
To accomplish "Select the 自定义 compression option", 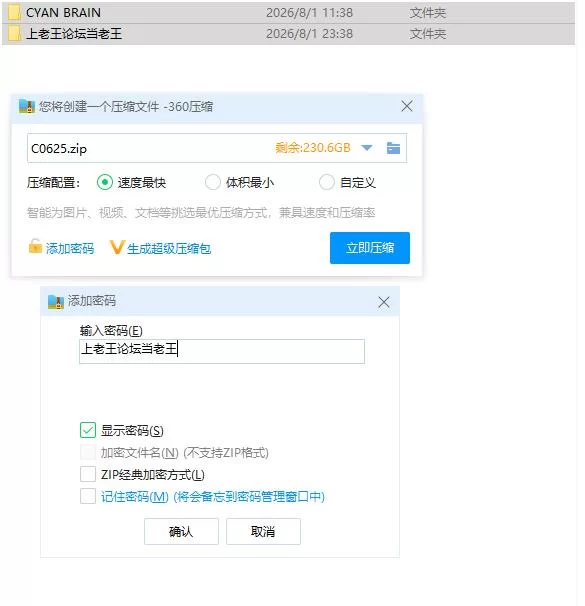I will click(327, 182).
